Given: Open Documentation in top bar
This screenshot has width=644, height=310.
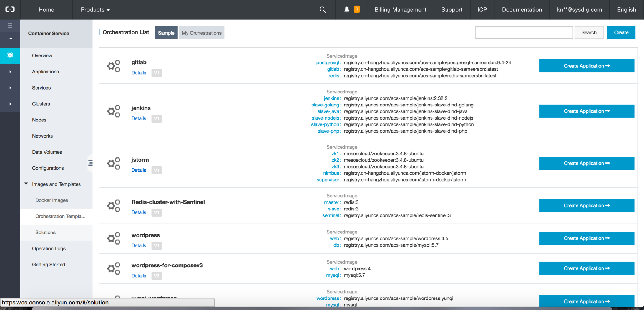Looking at the screenshot, I should [x=522, y=10].
